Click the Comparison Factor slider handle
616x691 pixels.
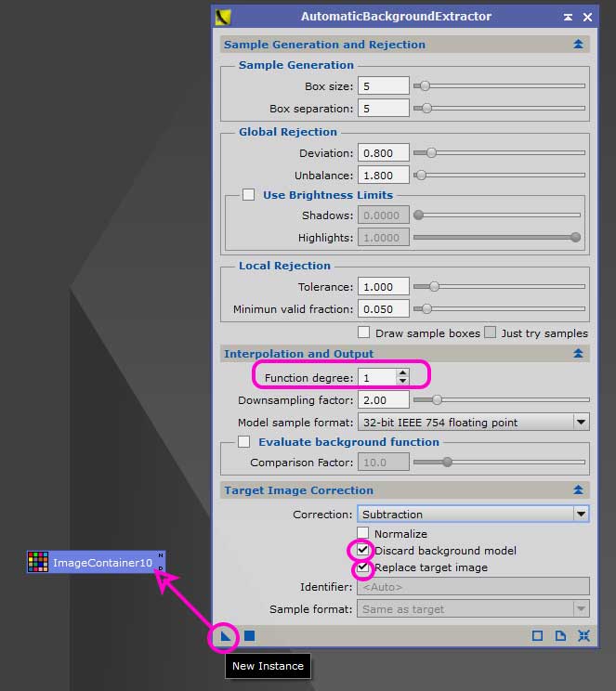(448, 463)
